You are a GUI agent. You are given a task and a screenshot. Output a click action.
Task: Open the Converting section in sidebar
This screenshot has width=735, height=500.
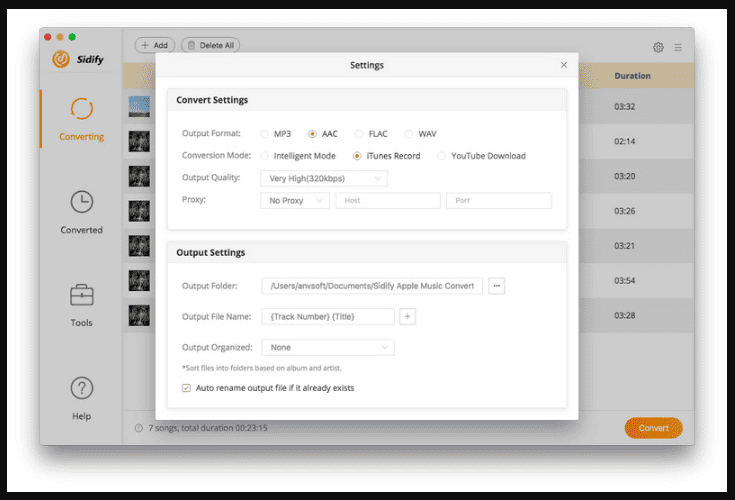pos(81,119)
